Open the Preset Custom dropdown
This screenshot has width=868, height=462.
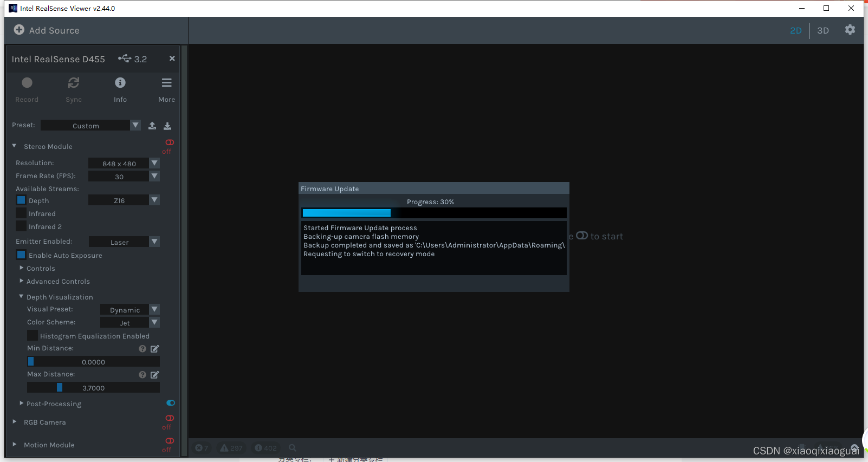(90, 126)
